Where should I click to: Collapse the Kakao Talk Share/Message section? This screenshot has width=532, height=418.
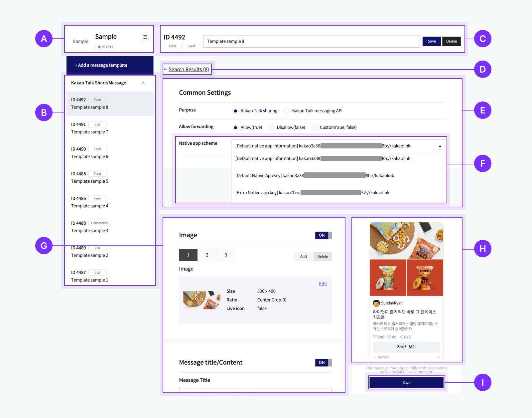pyautogui.click(x=143, y=83)
